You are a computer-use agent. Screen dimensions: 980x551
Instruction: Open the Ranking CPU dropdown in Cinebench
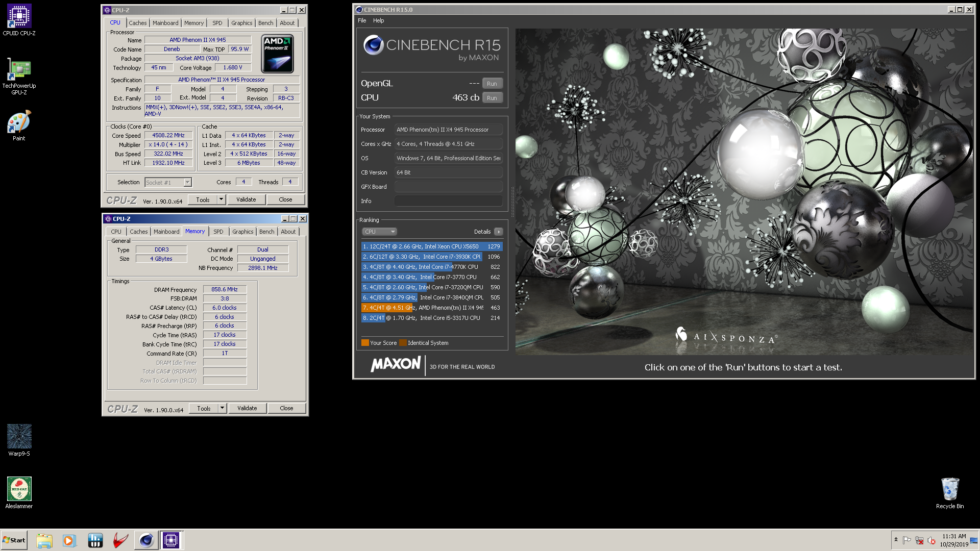[x=379, y=232]
